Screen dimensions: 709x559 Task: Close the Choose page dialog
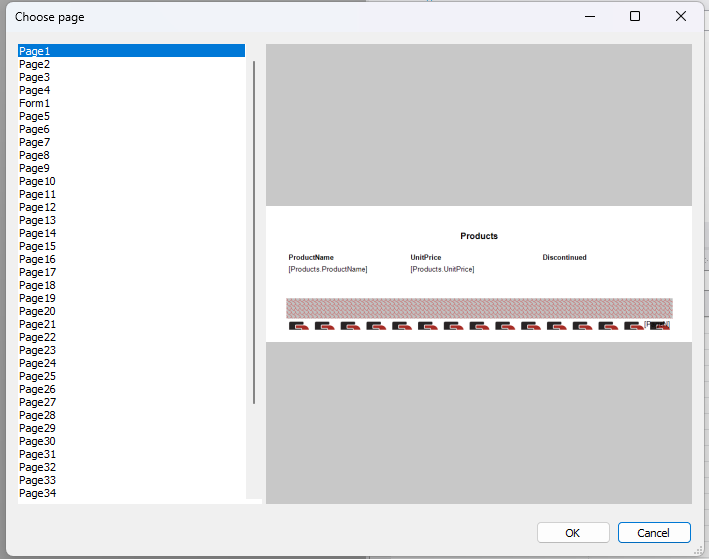pos(681,17)
